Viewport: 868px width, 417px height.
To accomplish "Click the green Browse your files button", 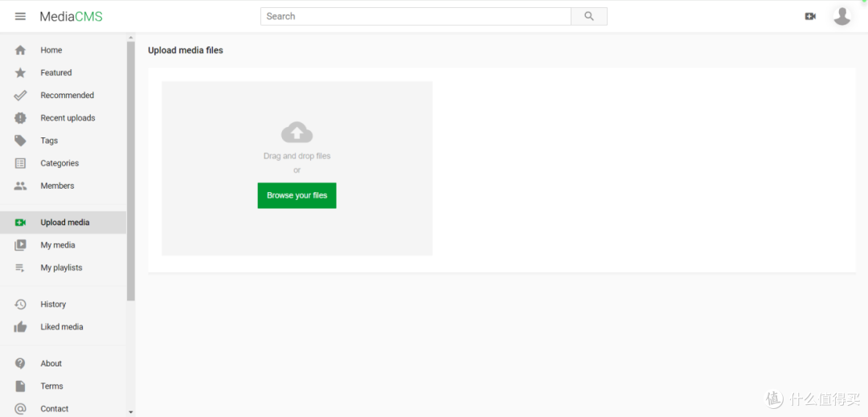I will tap(297, 195).
